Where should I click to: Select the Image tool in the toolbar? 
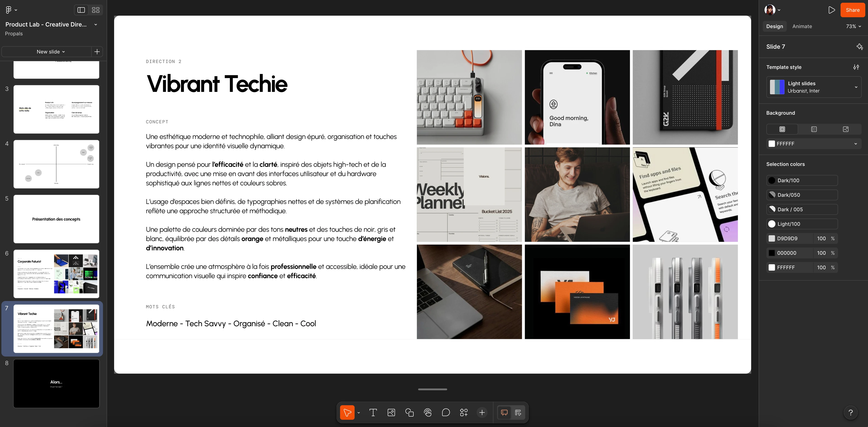coord(391,412)
